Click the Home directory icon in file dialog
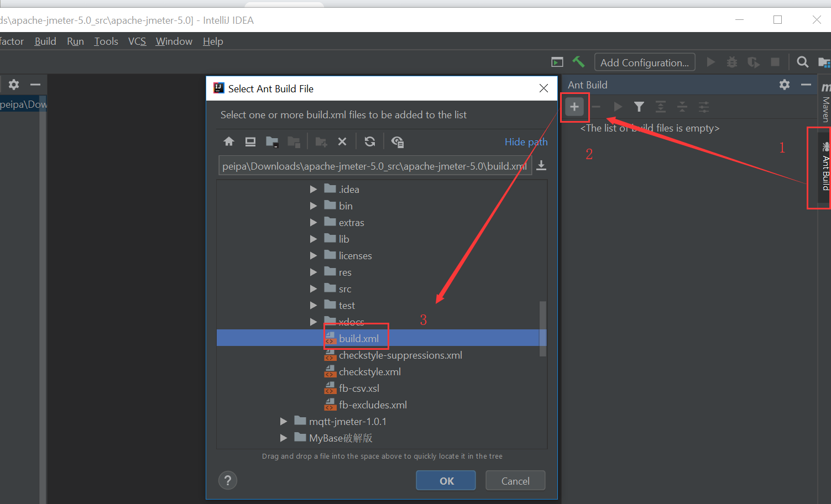 click(x=229, y=141)
